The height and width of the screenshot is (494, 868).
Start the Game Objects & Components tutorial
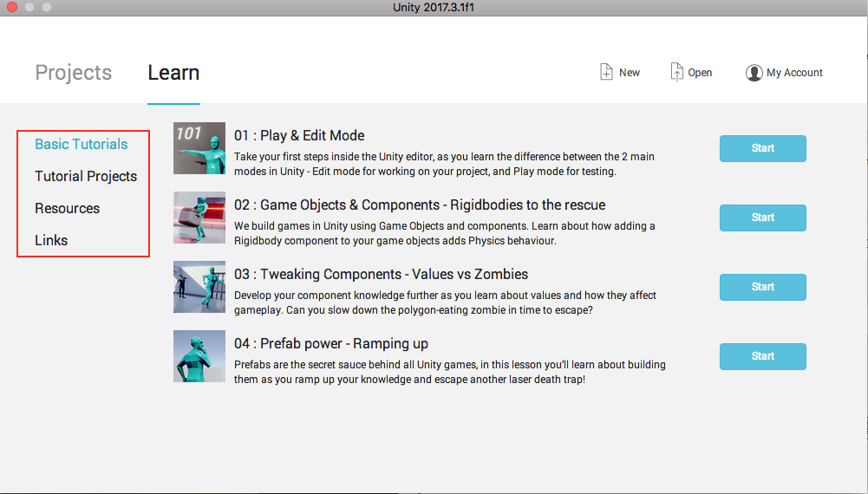point(762,218)
